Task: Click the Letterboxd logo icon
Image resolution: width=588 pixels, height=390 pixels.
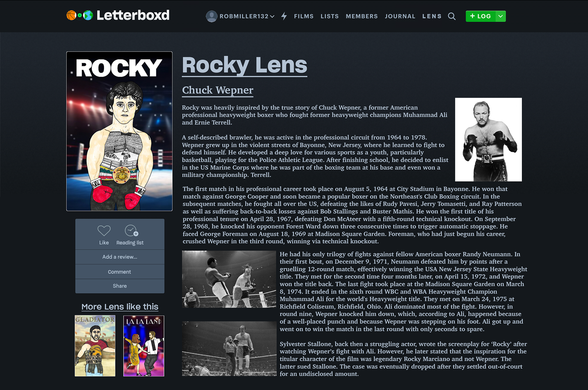Action: (80, 15)
